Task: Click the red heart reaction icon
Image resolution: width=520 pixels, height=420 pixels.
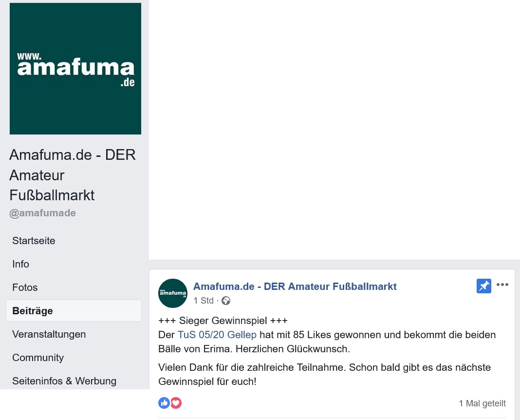Action: click(176, 403)
